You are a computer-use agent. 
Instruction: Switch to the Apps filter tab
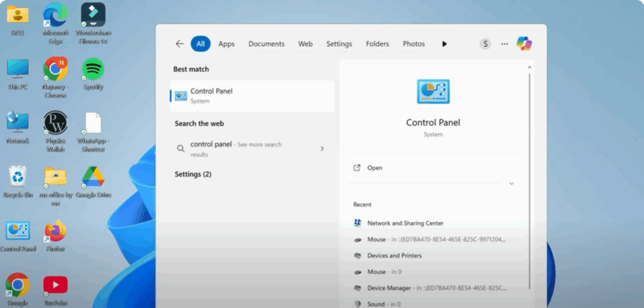[x=226, y=44]
